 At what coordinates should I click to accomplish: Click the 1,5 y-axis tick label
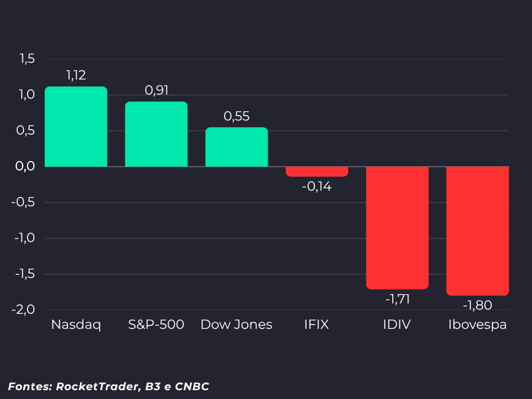(27, 59)
